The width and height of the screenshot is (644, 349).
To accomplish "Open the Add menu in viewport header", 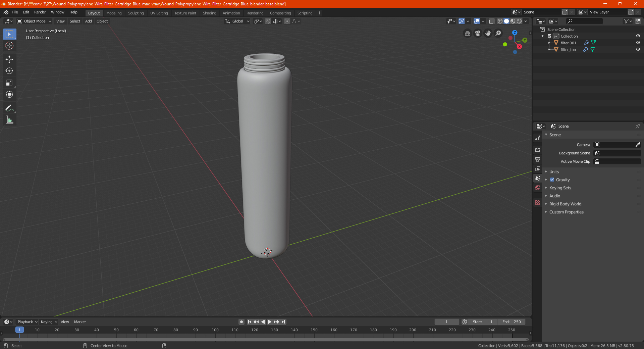I will [x=88, y=21].
